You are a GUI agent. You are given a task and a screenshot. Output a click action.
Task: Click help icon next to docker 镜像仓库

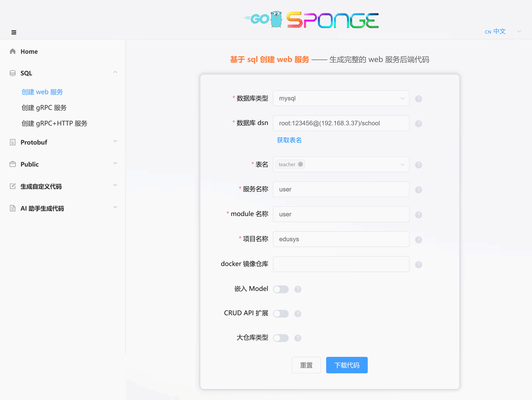[418, 265]
